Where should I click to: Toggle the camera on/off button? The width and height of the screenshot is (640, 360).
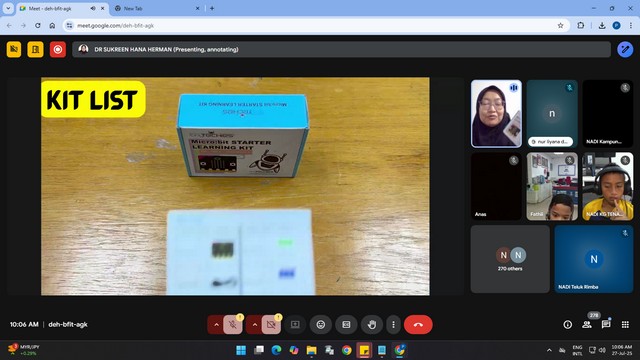[271, 324]
